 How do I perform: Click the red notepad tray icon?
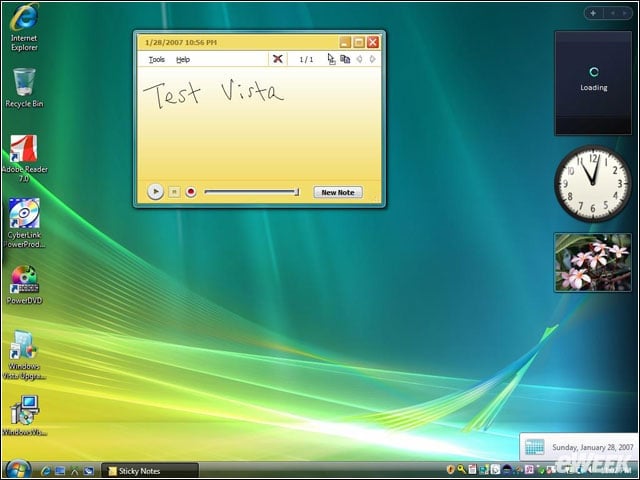click(x=472, y=469)
